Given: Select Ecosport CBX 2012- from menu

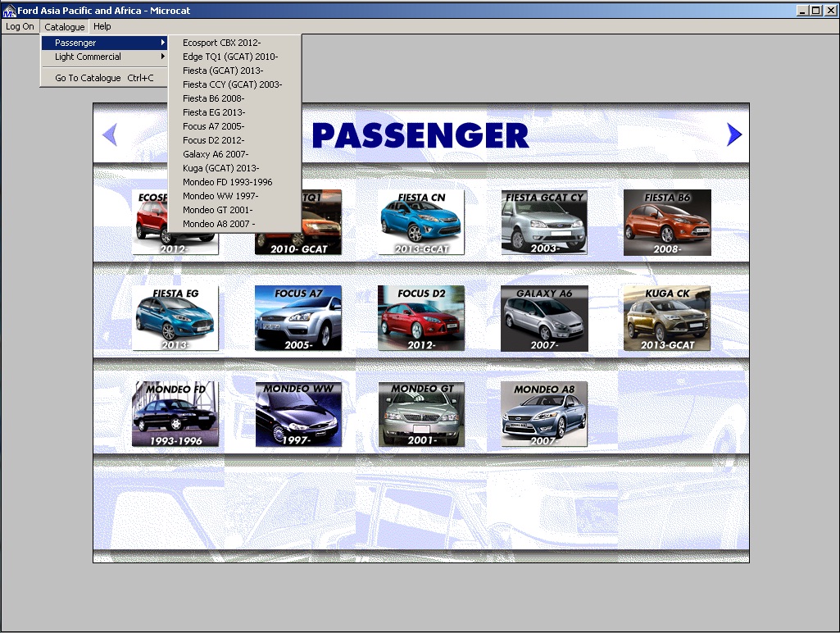Looking at the screenshot, I should coord(234,43).
